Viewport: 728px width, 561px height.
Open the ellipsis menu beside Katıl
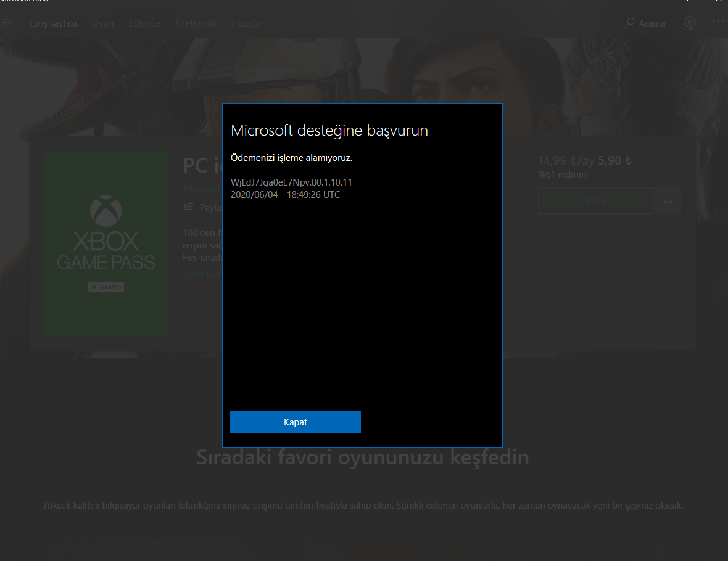coord(668,202)
